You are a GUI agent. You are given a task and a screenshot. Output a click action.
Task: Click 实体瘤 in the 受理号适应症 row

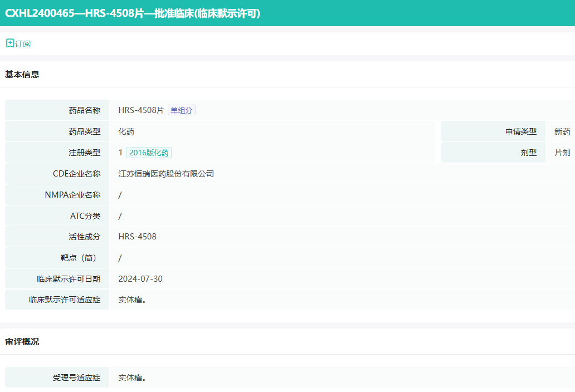(x=132, y=378)
